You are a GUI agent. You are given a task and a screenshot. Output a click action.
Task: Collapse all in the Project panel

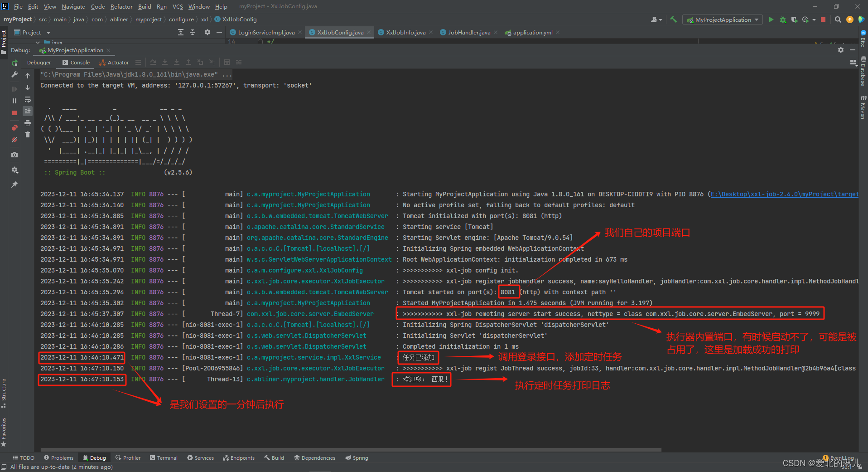(193, 32)
